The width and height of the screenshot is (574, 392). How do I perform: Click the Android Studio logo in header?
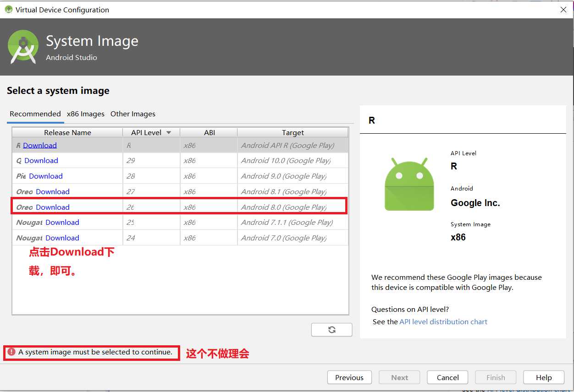coord(23,47)
